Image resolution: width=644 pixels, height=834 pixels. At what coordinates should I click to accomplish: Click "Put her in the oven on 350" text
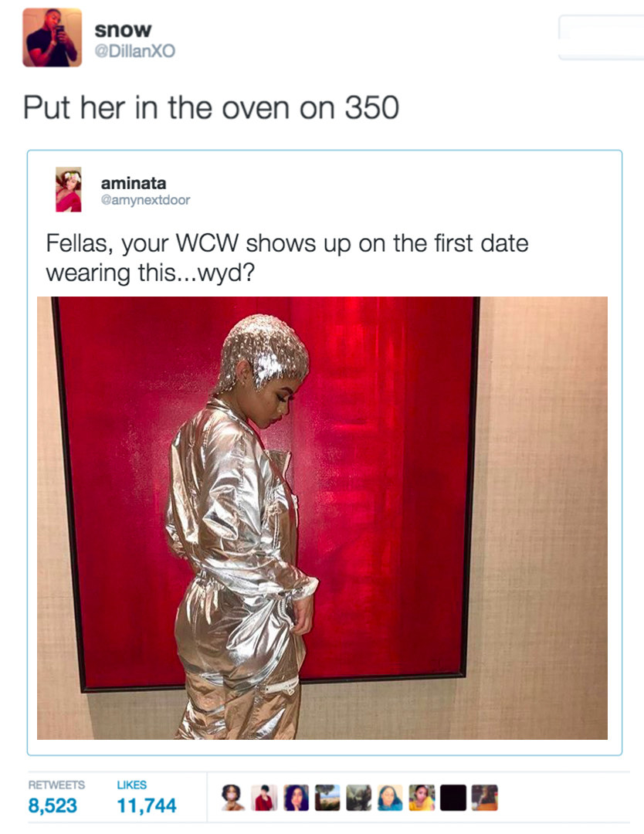pos(211,108)
